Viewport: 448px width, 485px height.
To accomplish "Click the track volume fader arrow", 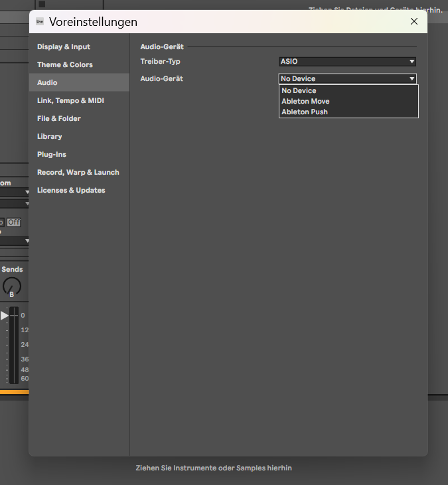I will tap(5, 315).
